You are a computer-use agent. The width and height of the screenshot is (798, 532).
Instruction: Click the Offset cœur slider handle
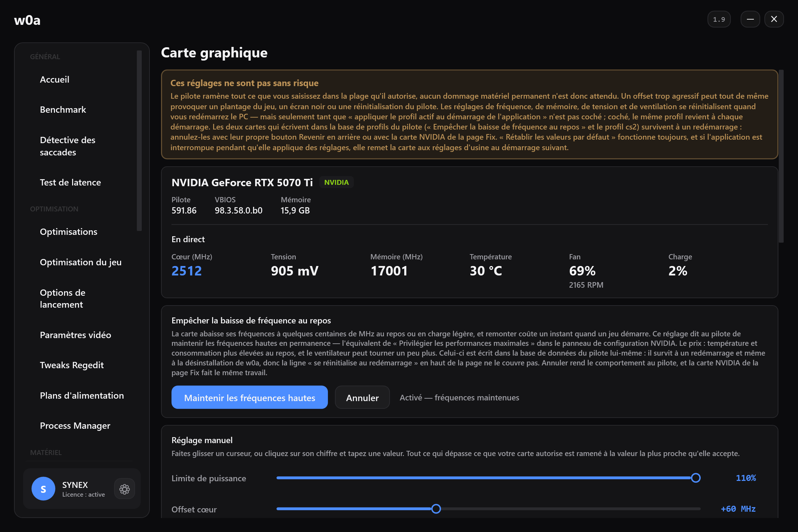(x=436, y=509)
